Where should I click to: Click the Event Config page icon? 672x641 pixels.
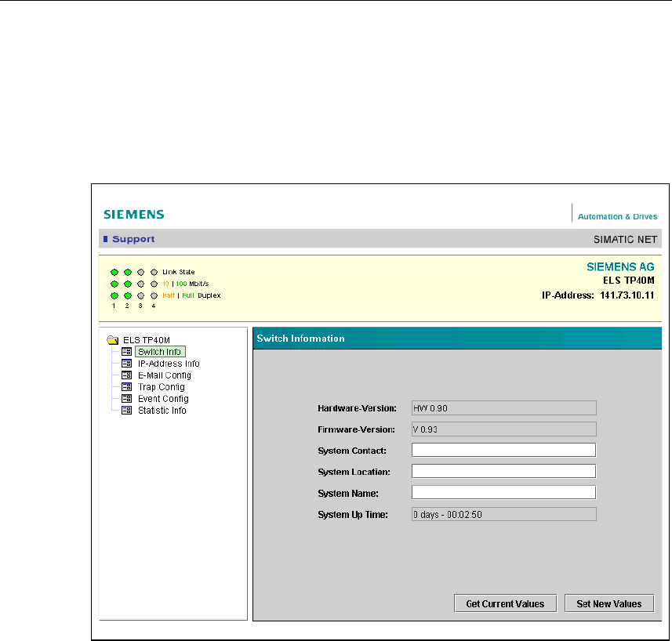(126, 399)
